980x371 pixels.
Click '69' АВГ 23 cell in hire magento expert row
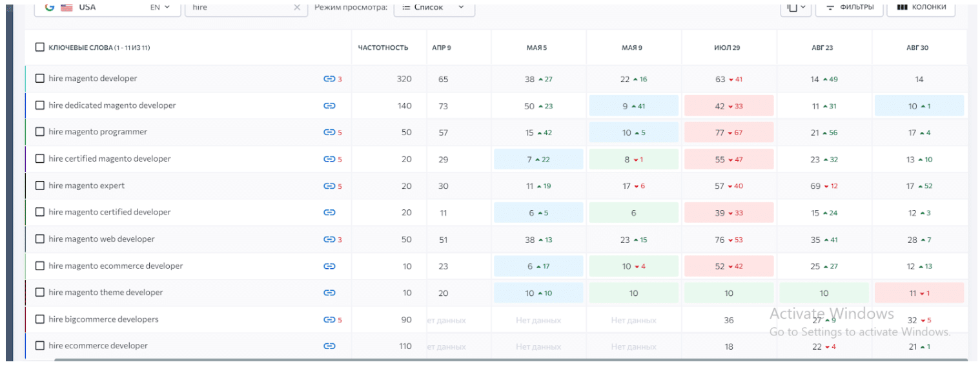(x=824, y=186)
